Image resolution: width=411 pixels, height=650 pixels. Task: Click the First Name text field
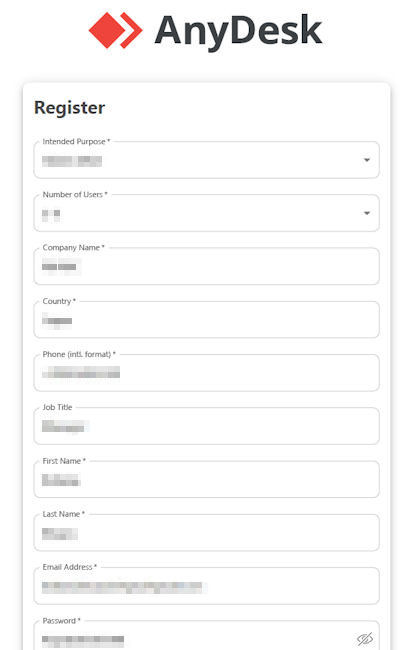[x=206, y=479]
